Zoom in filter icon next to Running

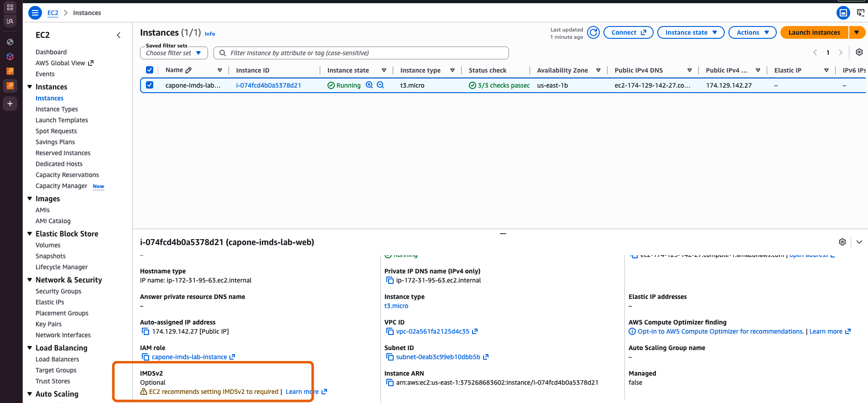[x=369, y=85]
